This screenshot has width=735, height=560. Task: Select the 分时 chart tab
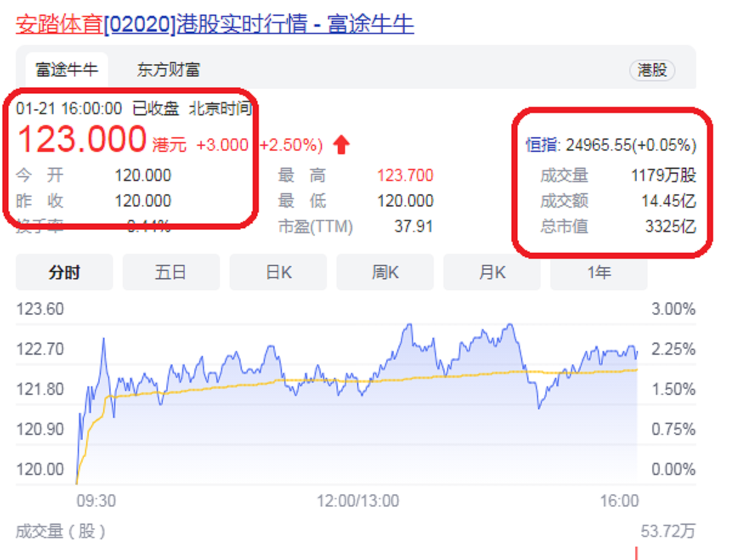click(64, 272)
